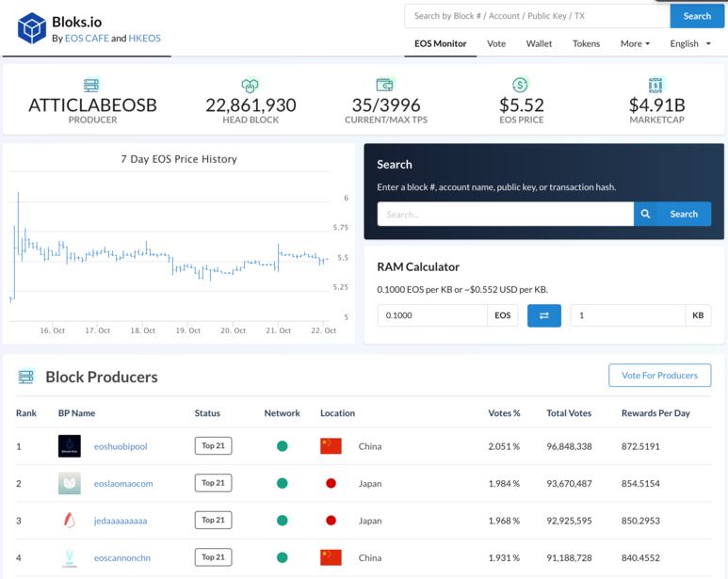Open the eoslaomaocom producer link
This screenshot has width=728, height=579.
pyautogui.click(x=123, y=483)
